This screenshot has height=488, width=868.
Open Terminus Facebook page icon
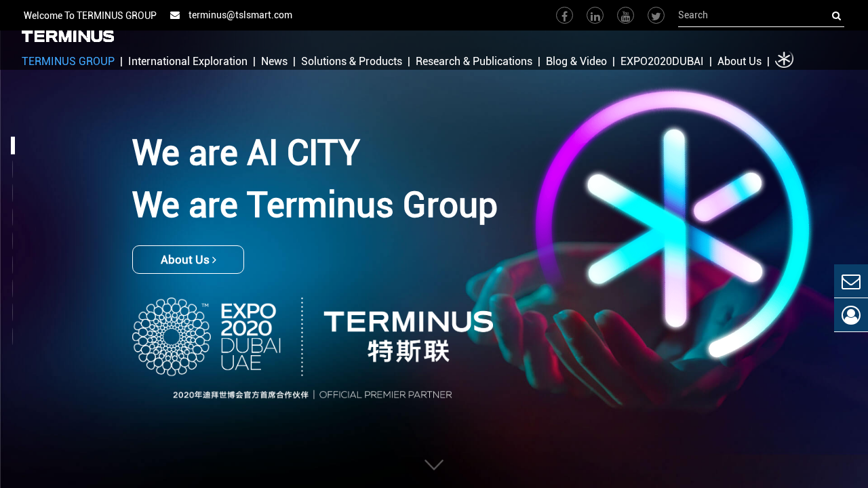point(564,14)
